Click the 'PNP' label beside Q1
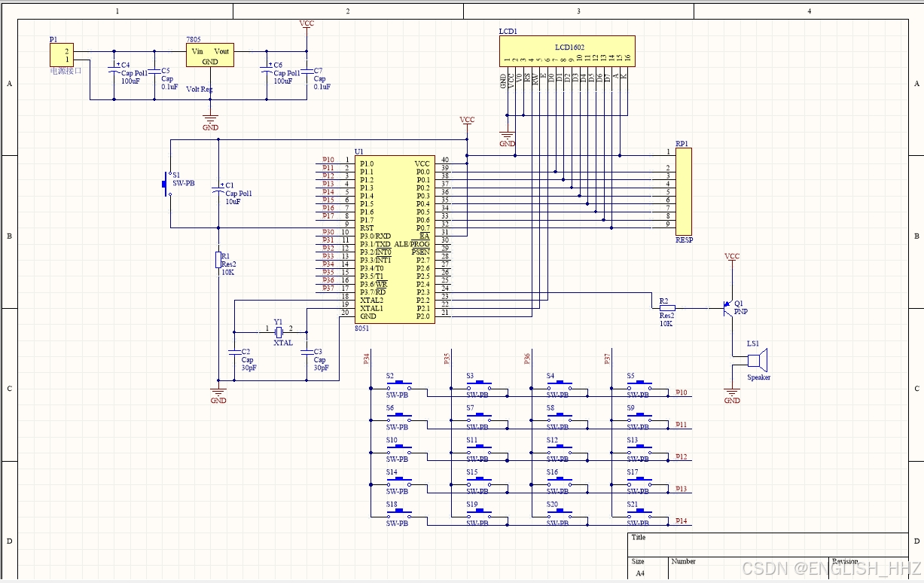This screenshot has height=583, width=924. point(741,311)
